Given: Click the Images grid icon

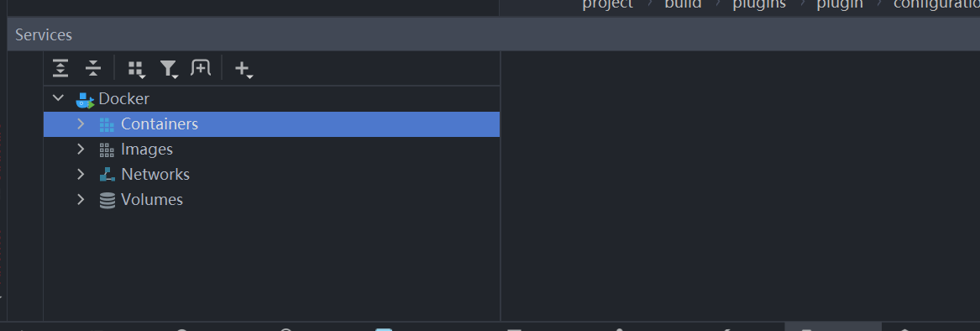Looking at the screenshot, I should point(107,150).
